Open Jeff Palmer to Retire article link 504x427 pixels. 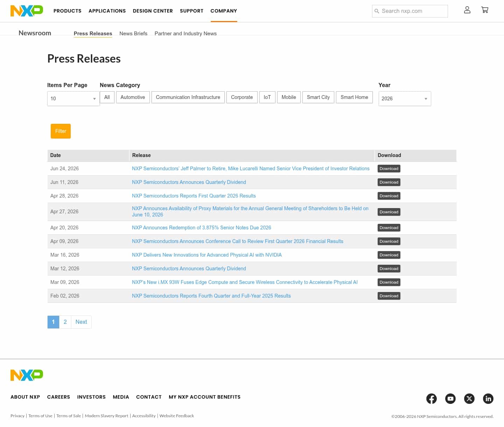pyautogui.click(x=251, y=169)
